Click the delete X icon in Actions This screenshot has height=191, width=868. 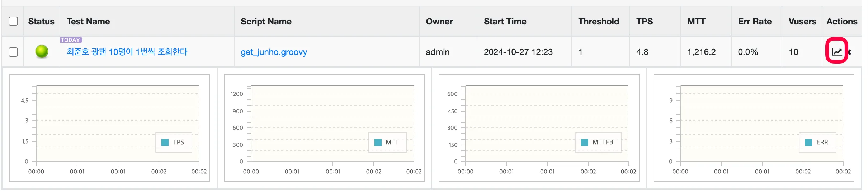[x=850, y=52]
